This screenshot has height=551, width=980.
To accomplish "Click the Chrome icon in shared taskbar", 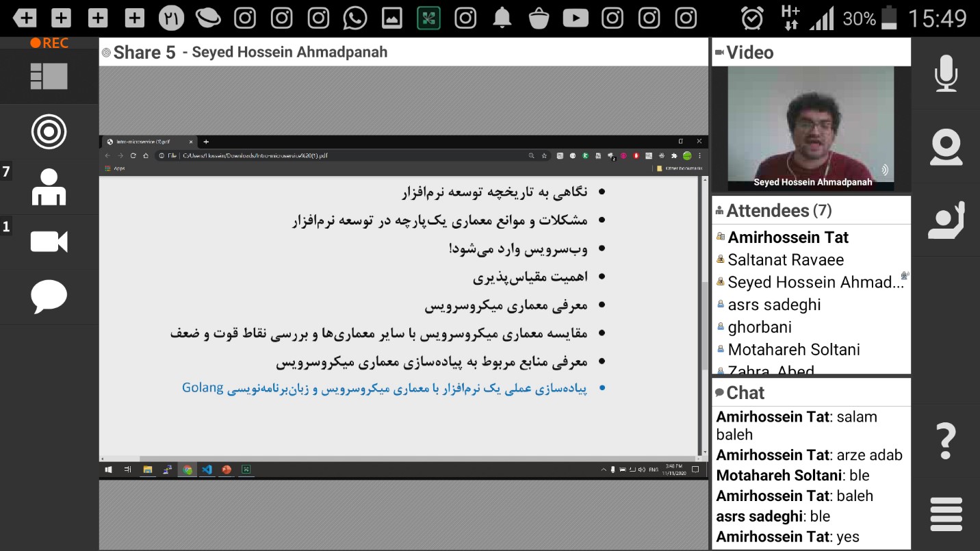I will tap(187, 470).
